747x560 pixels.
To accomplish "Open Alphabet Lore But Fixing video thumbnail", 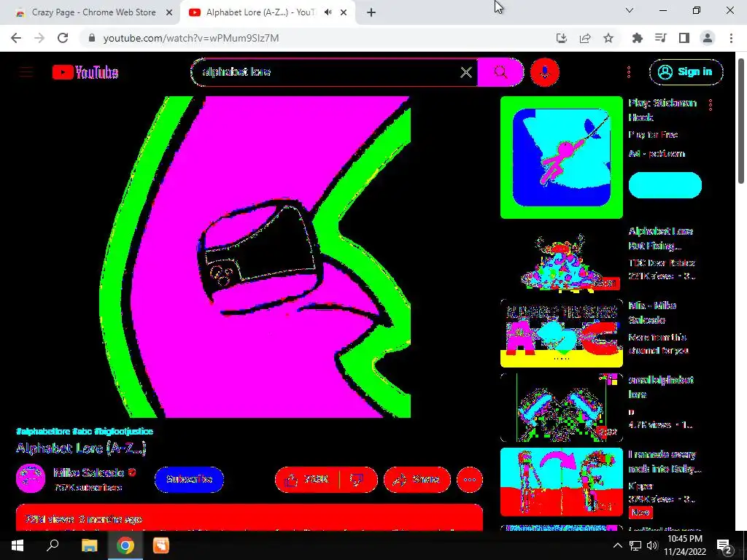I will click(561, 259).
